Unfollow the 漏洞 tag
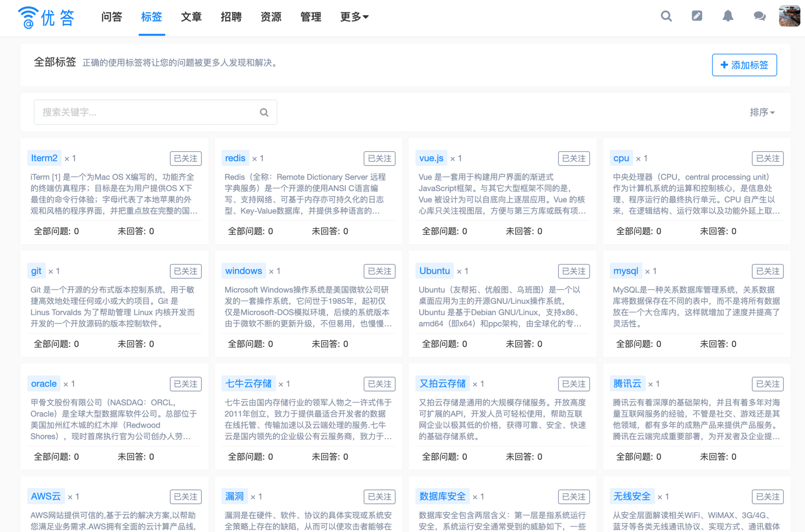 click(x=379, y=497)
